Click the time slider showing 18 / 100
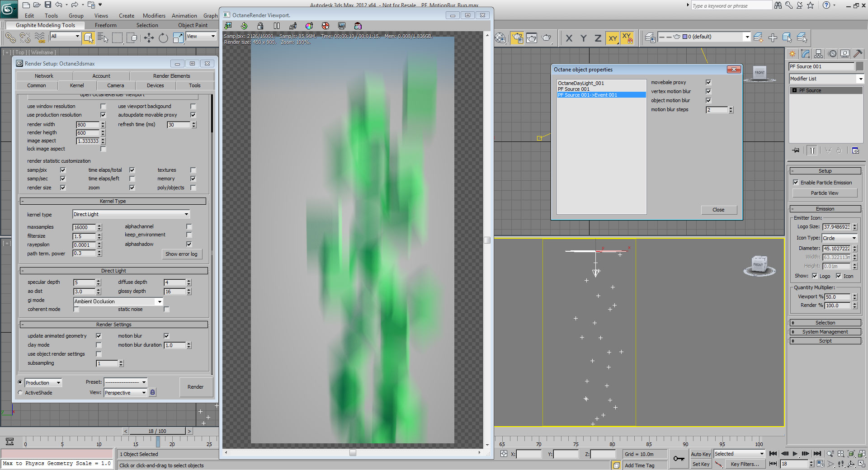Screen dimensions: 868x470 (157, 431)
